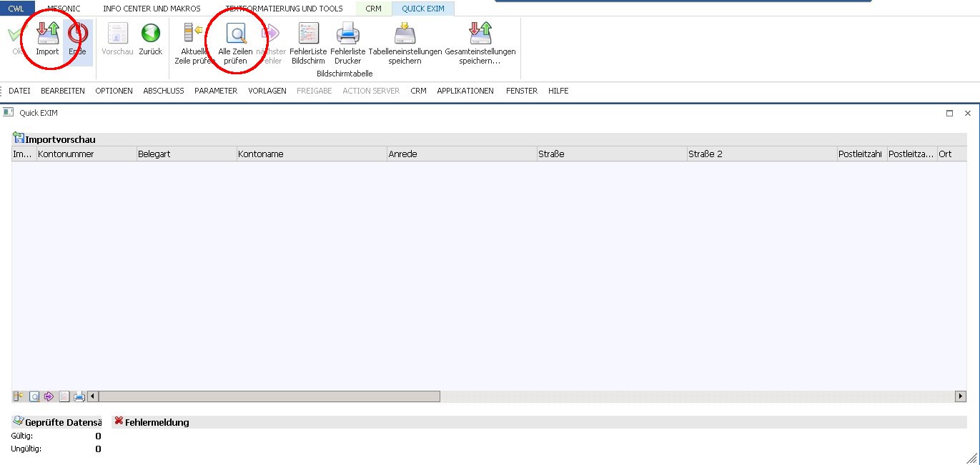Open the HILFE menu

point(558,91)
